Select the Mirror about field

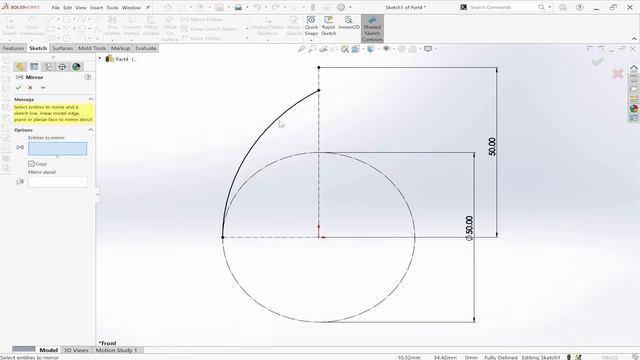(x=58, y=182)
